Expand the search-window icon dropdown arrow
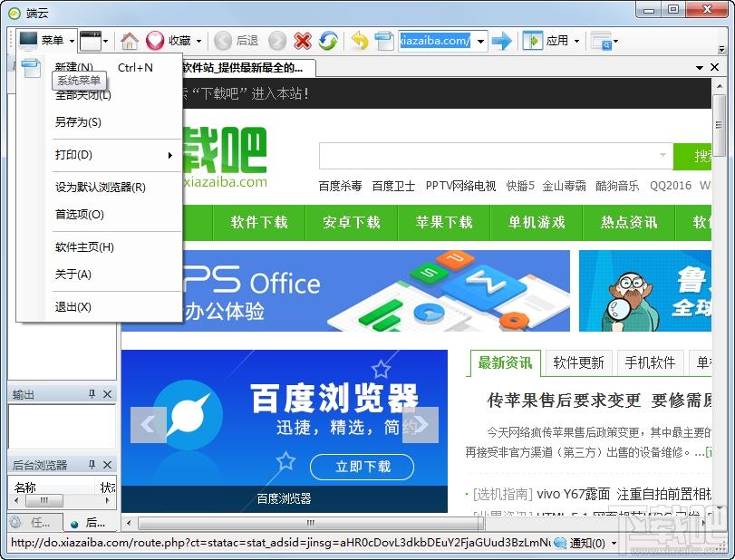The height and width of the screenshot is (560, 735). tap(615, 42)
